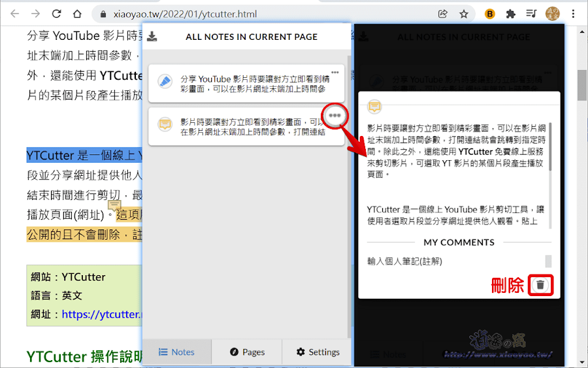Click the yellow comment icon in note detail popup
The image size is (588, 368).
pyautogui.click(x=374, y=107)
